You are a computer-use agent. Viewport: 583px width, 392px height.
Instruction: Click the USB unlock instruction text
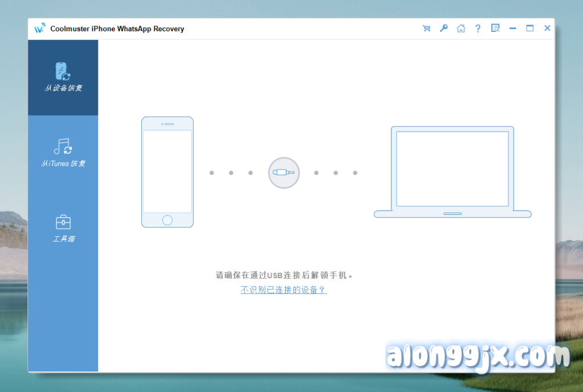pyautogui.click(x=284, y=275)
